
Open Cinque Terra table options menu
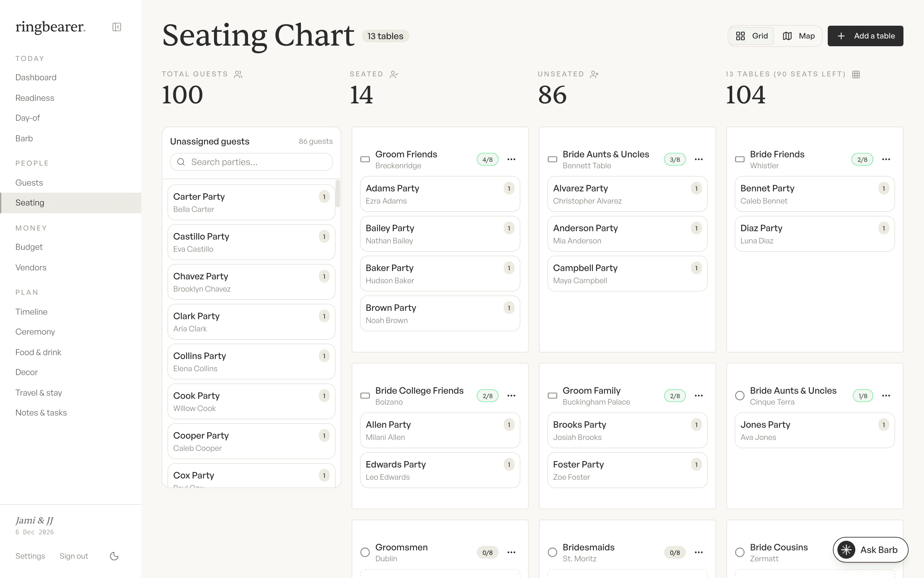[x=886, y=396]
